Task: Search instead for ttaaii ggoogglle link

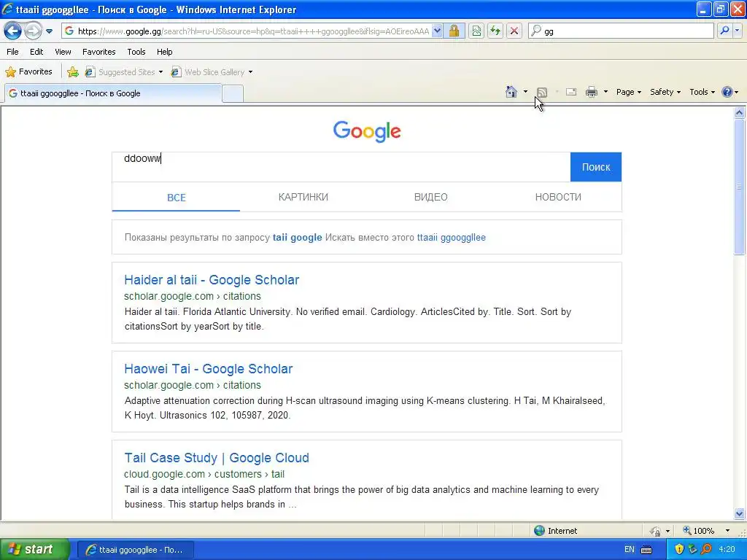Action: 451,237
